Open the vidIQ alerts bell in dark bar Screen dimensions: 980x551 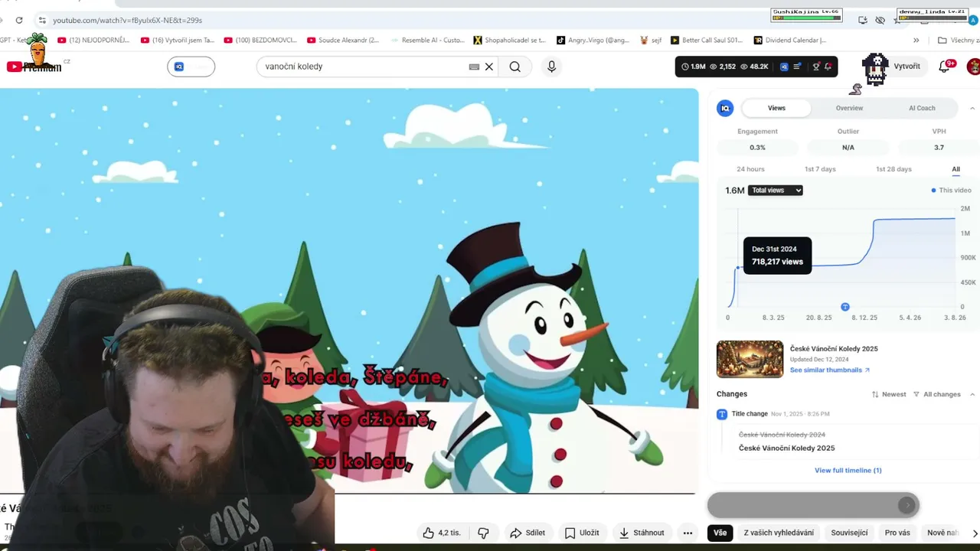click(828, 67)
